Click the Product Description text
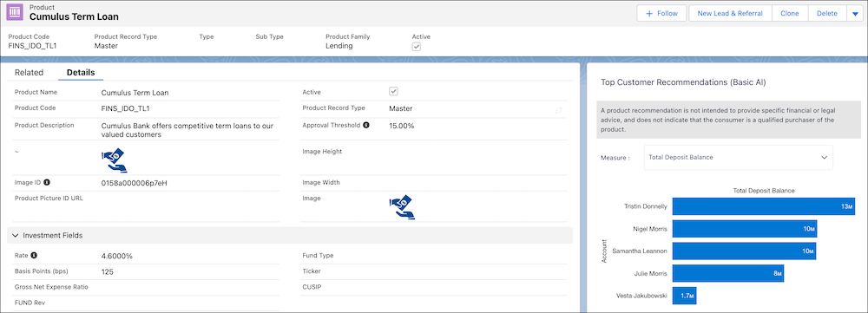 187,130
